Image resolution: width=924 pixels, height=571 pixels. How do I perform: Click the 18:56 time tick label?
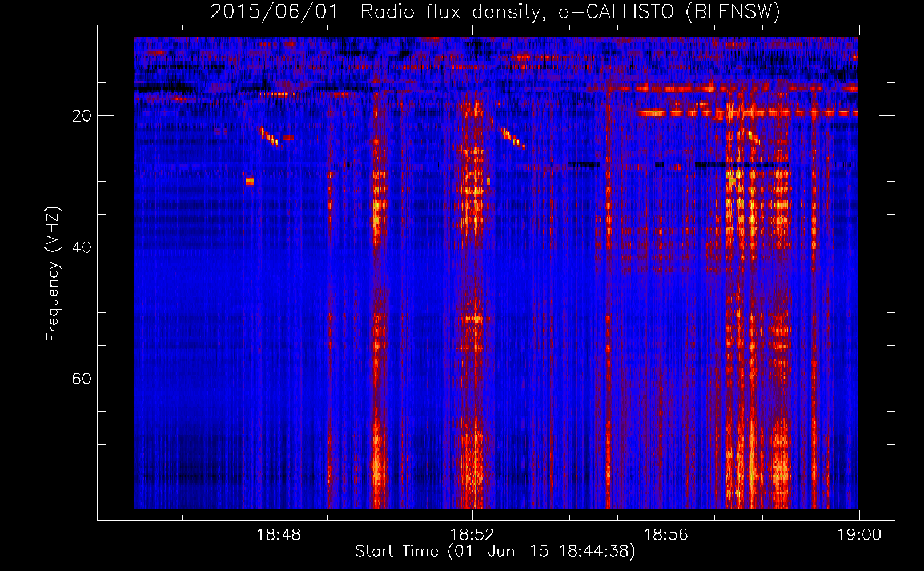click(x=666, y=535)
